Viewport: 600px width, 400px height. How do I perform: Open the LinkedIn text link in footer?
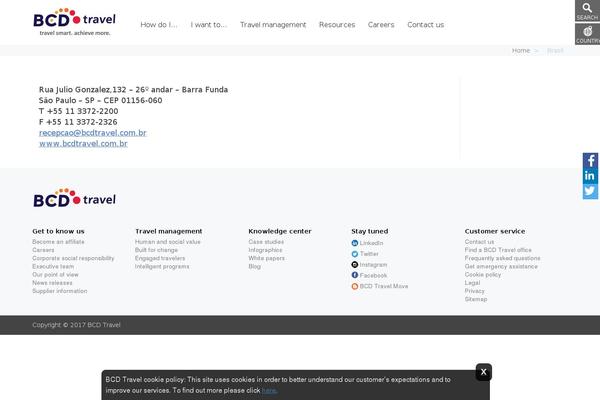371,243
